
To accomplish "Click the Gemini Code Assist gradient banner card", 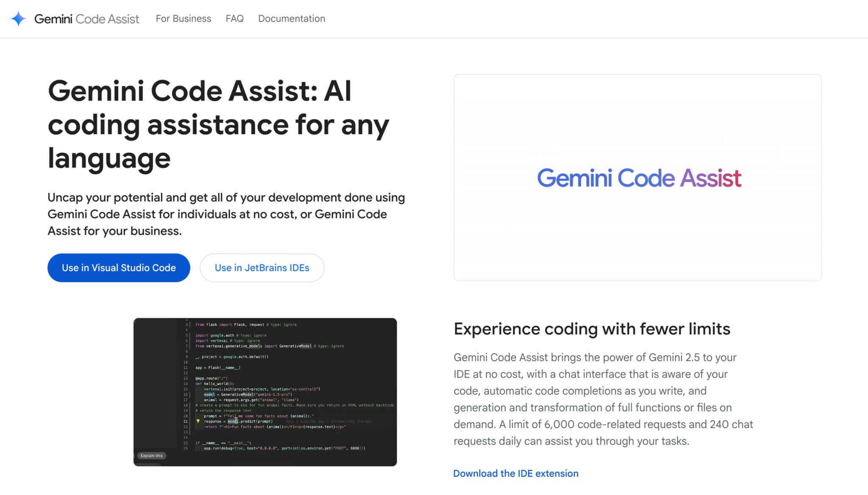I will (x=637, y=238).
